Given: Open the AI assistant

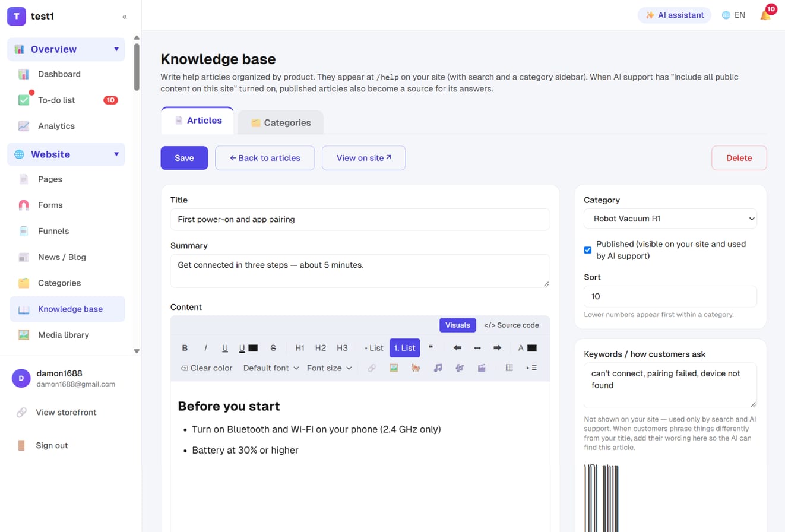Looking at the screenshot, I should coord(675,15).
